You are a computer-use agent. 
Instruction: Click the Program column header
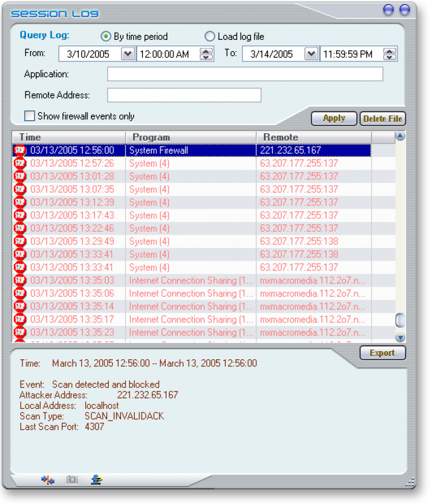(x=191, y=137)
